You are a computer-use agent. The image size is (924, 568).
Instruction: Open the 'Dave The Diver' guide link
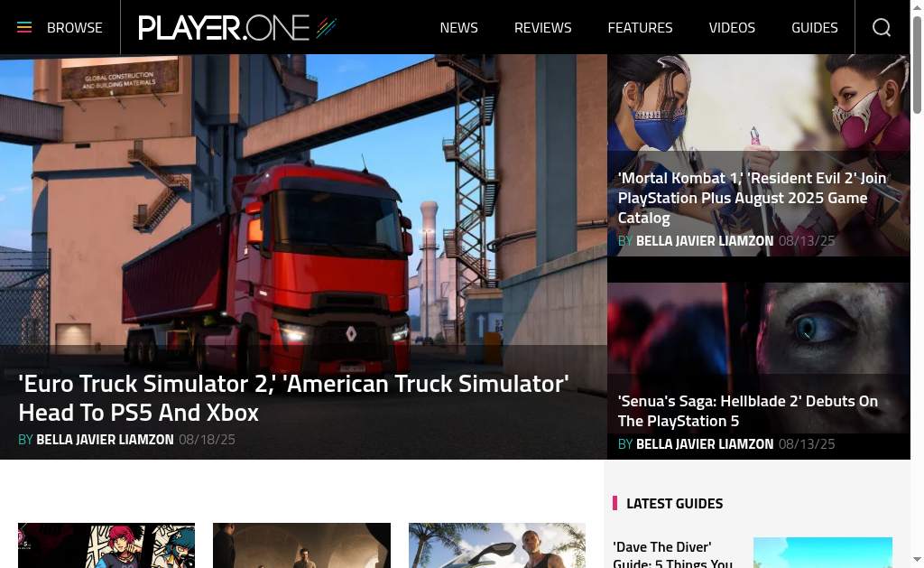pos(673,555)
